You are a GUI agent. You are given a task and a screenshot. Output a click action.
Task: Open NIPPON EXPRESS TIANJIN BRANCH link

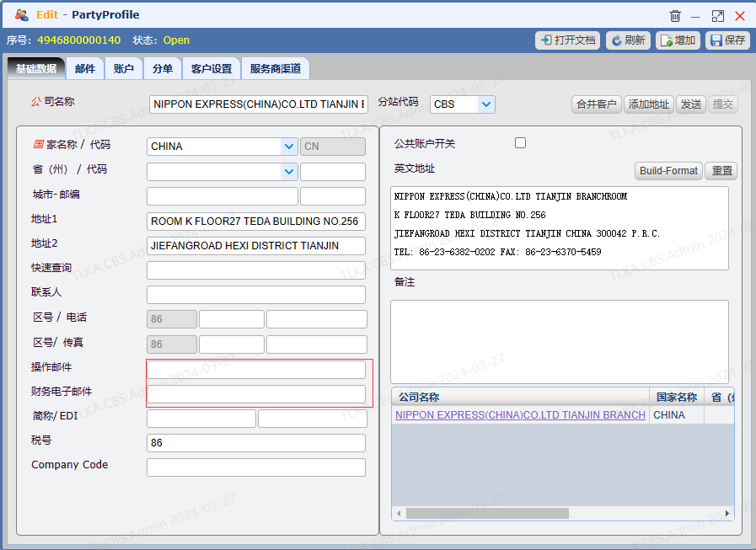tap(520, 415)
